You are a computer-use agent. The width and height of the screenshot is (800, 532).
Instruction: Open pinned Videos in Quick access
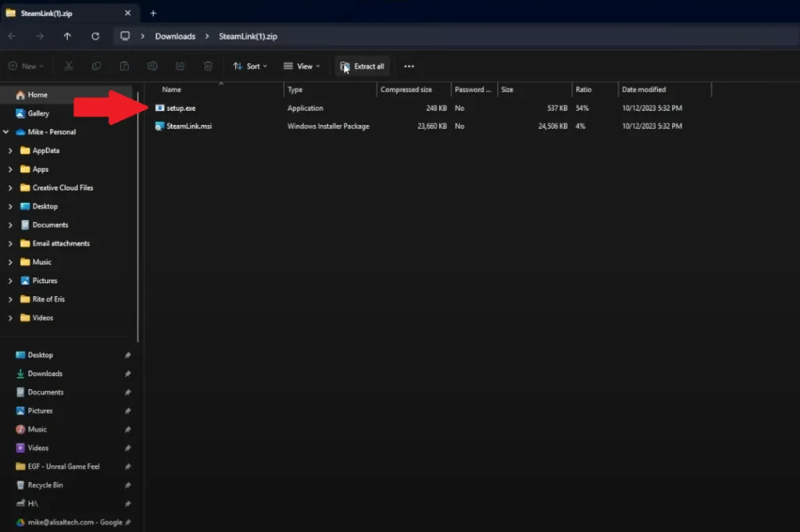tap(38, 448)
